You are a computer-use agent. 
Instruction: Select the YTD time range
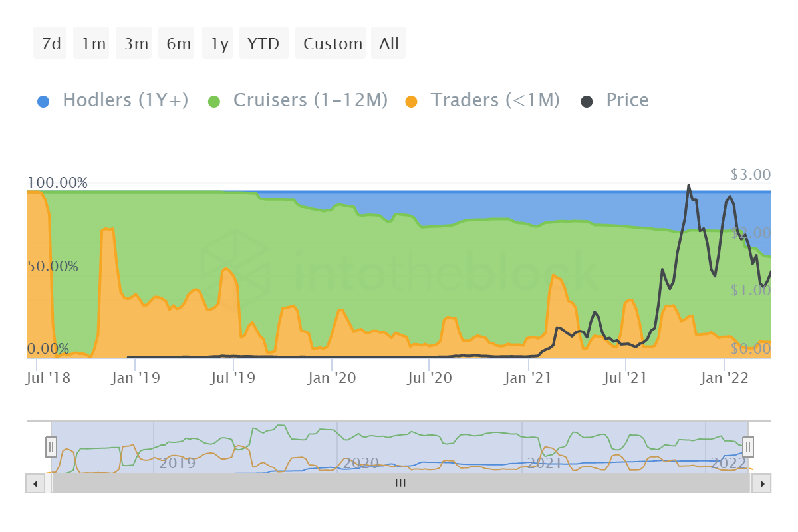point(263,43)
